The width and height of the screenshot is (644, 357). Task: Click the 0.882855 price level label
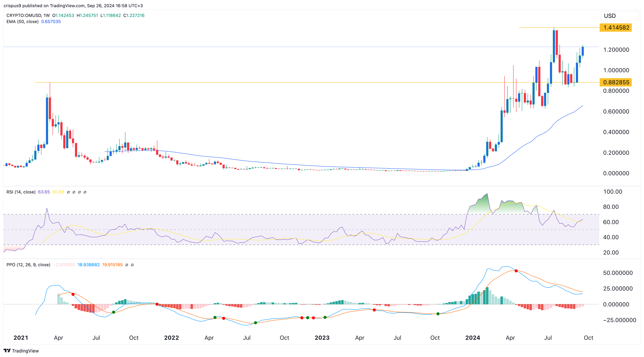[x=616, y=82]
